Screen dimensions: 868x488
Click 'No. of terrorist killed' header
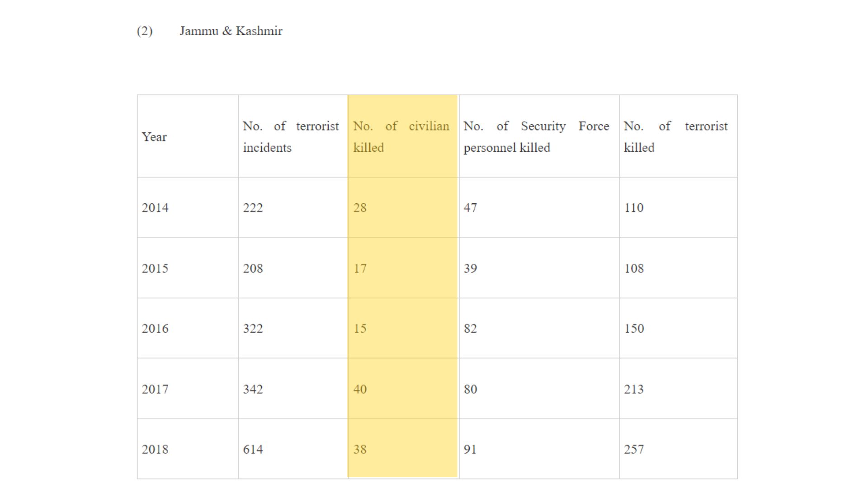tap(675, 136)
